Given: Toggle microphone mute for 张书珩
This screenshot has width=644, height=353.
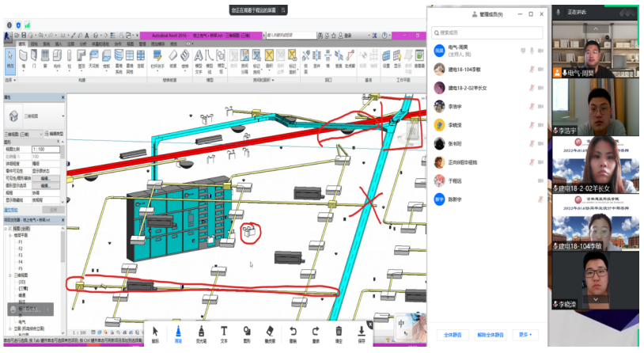Looking at the screenshot, I should pyautogui.click(x=532, y=143).
